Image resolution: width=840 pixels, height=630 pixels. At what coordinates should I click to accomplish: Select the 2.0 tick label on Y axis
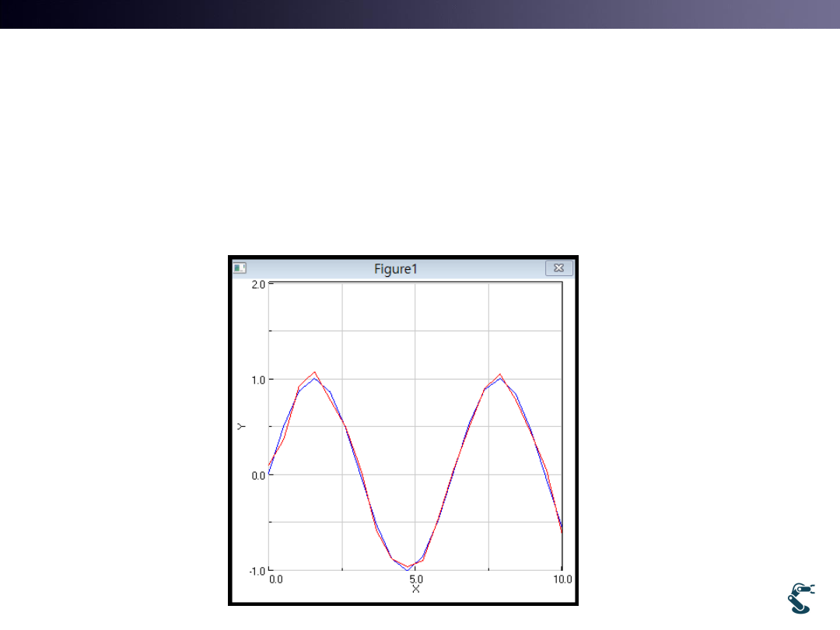257,285
